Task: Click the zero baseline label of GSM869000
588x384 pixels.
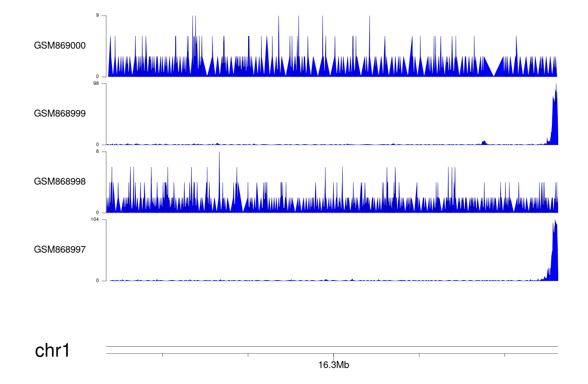Action: coord(97,76)
